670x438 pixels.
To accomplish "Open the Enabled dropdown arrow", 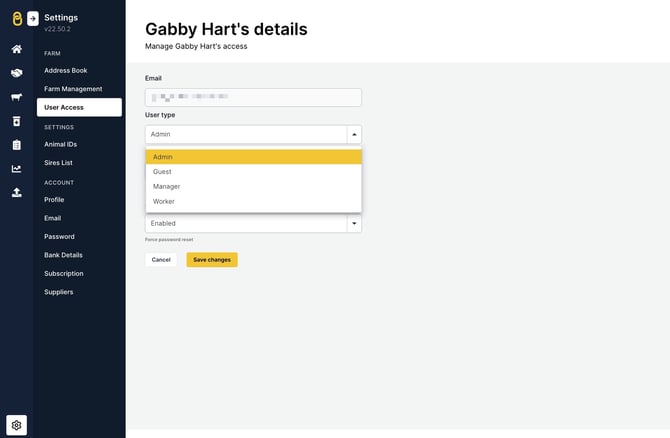I will (353, 224).
